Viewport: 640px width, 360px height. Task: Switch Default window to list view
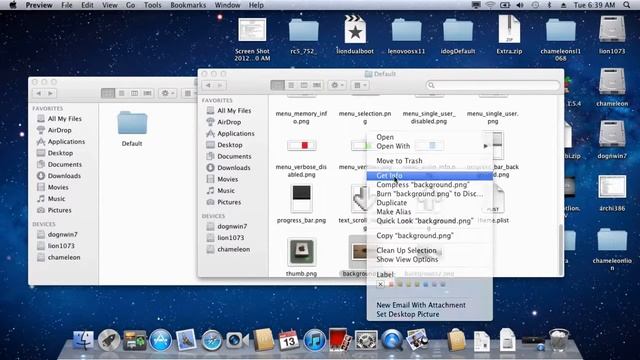point(291,85)
